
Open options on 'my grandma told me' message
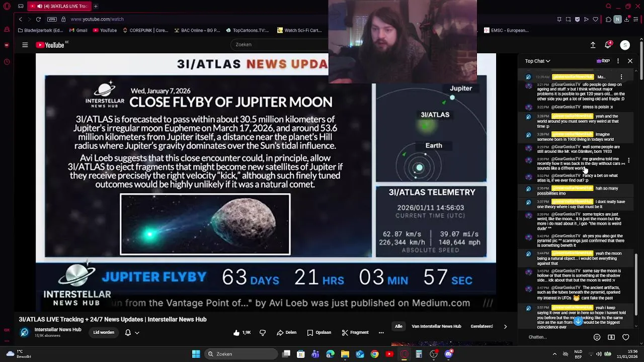(628, 160)
